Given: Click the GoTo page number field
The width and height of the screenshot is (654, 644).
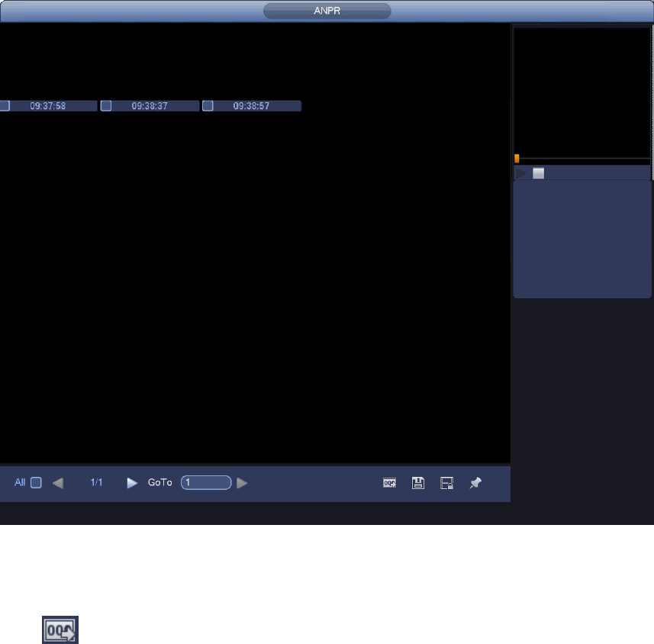Looking at the screenshot, I should (x=206, y=482).
